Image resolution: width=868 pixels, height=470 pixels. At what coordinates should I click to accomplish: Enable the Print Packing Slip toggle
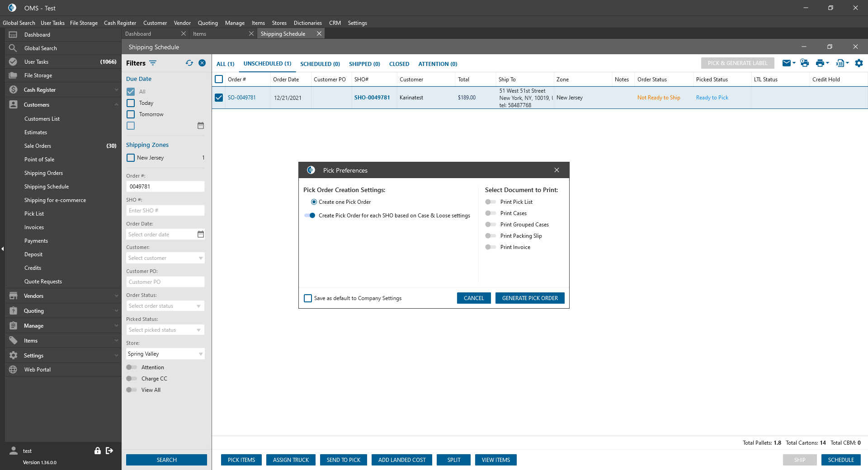tap(490, 236)
